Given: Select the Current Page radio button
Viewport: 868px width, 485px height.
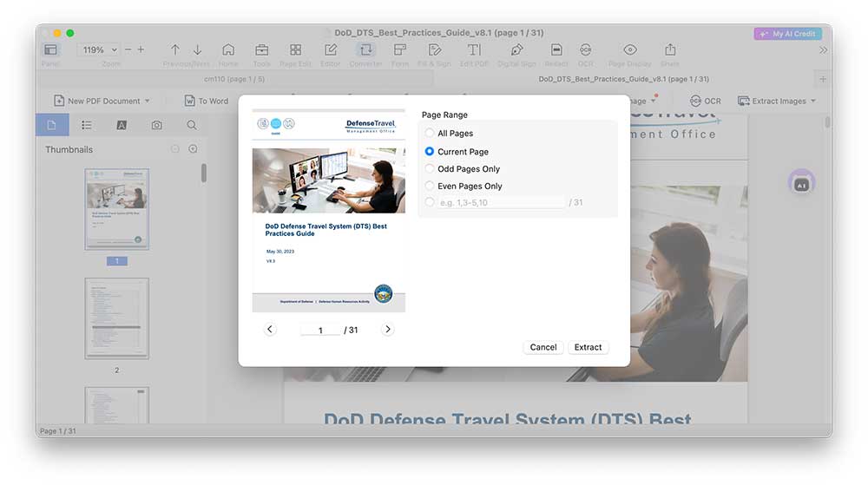Looking at the screenshot, I should point(429,151).
